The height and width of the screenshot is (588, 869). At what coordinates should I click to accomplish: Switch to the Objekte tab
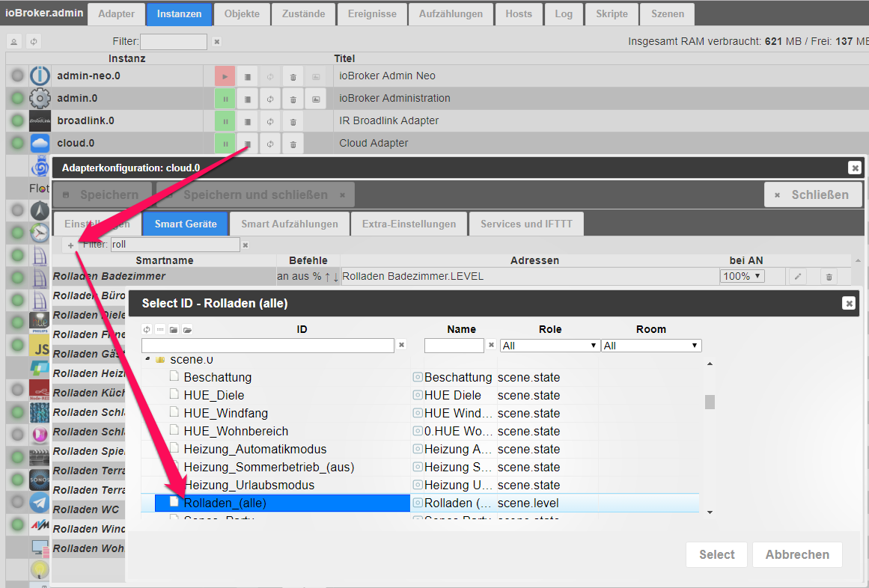242,14
